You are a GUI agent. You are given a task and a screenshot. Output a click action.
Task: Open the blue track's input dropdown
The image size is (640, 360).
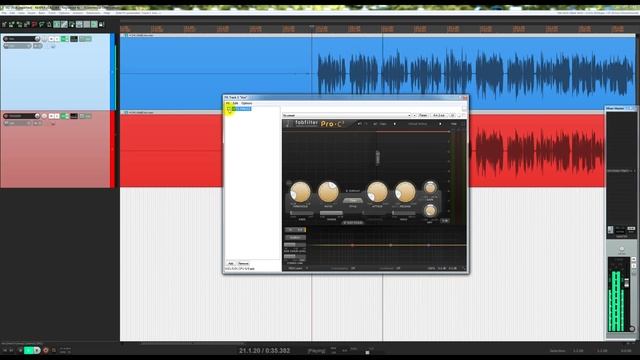pos(17,46)
